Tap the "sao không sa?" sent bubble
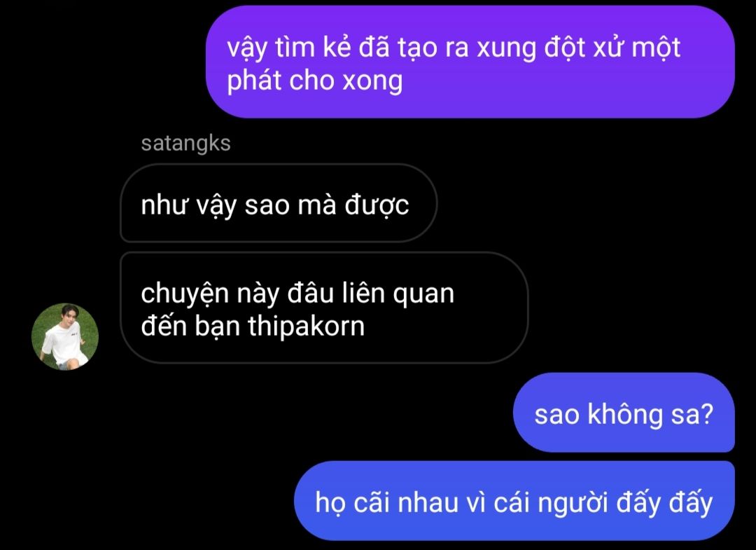This screenshot has height=550, width=756. click(x=624, y=413)
